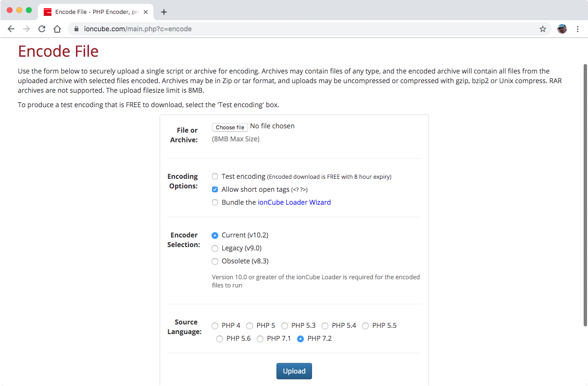Screen dimensions: 588x386
Task: Reload the Encode File page
Action: click(41, 29)
